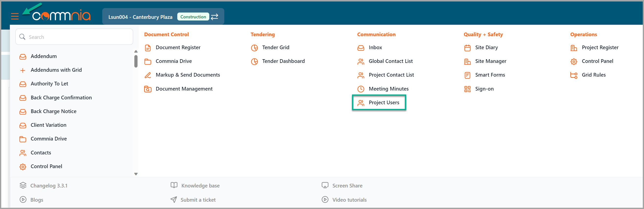
Task: Click the scroll up arrow in sidebar list
Action: click(x=136, y=51)
